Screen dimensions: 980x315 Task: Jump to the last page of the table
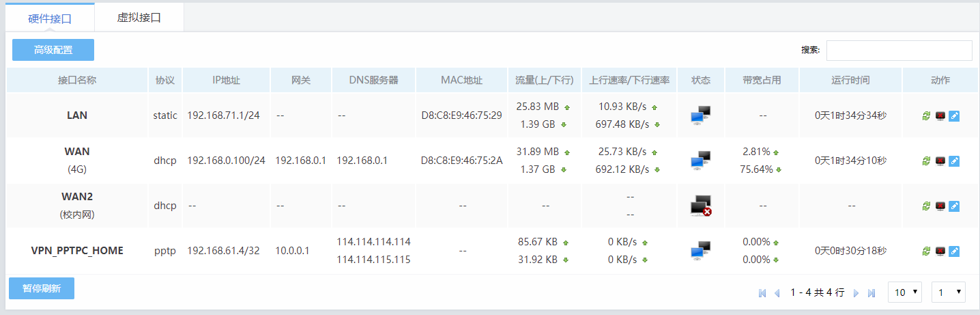pos(871,292)
